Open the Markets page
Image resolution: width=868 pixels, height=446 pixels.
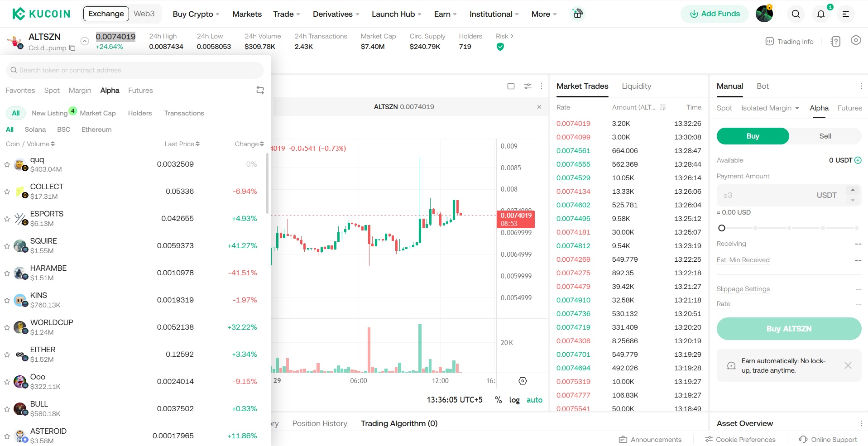click(247, 14)
